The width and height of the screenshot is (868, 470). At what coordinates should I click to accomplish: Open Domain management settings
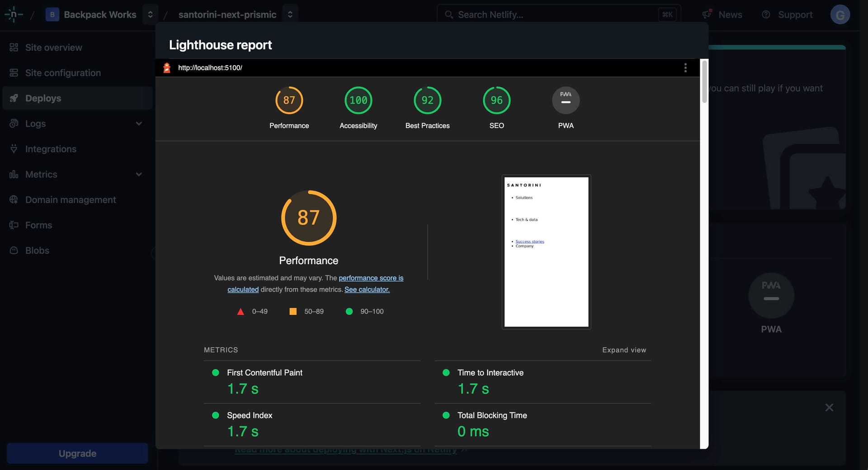point(70,199)
